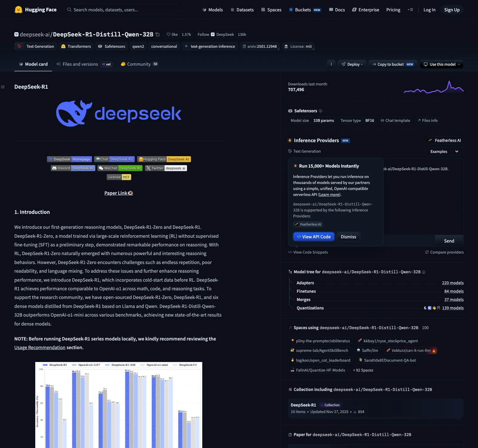
Task: Open the Paper Link
Action: pos(119,193)
